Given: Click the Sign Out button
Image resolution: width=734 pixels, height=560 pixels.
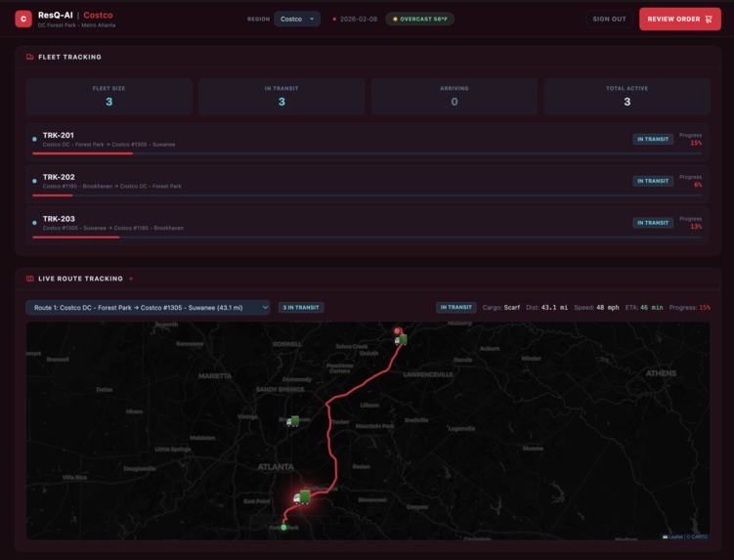Looking at the screenshot, I should point(609,19).
